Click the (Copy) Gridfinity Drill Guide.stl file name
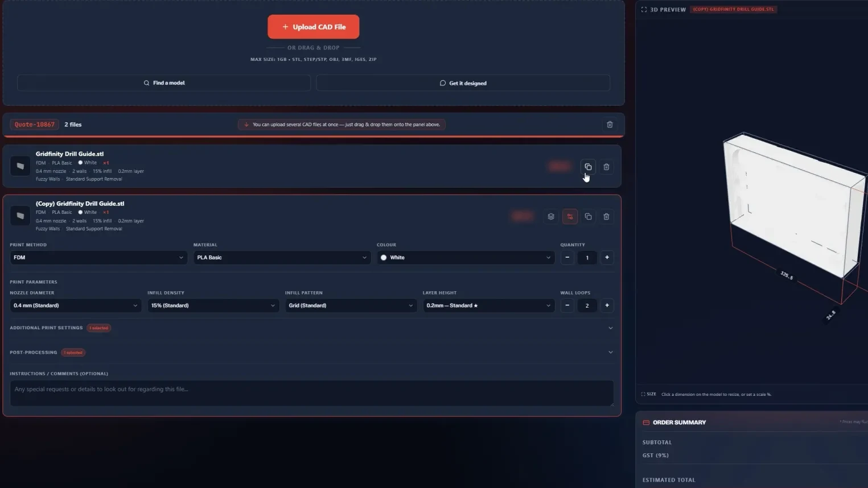 click(80, 204)
